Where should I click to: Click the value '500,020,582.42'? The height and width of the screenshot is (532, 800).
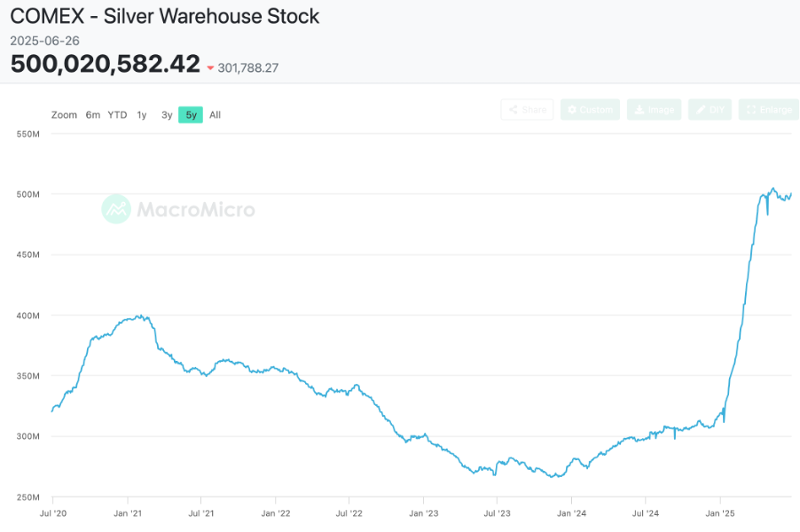(106, 64)
